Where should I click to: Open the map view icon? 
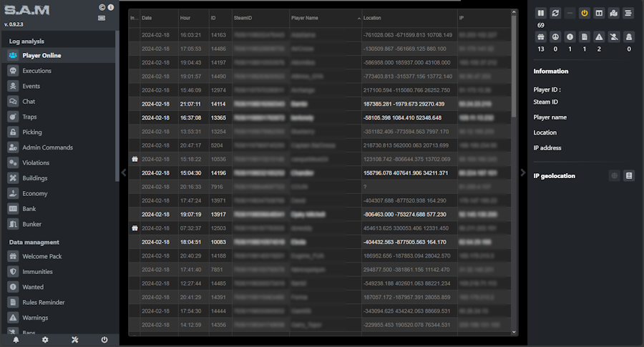613,13
